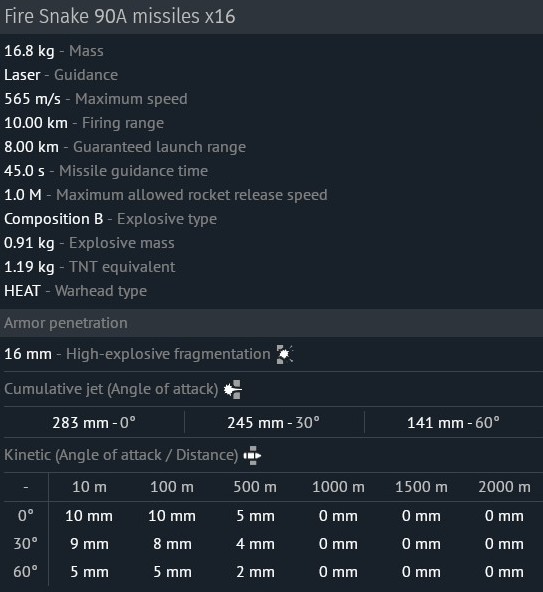Click the 2 mm cell at 60° 500 m

[x=255, y=572]
